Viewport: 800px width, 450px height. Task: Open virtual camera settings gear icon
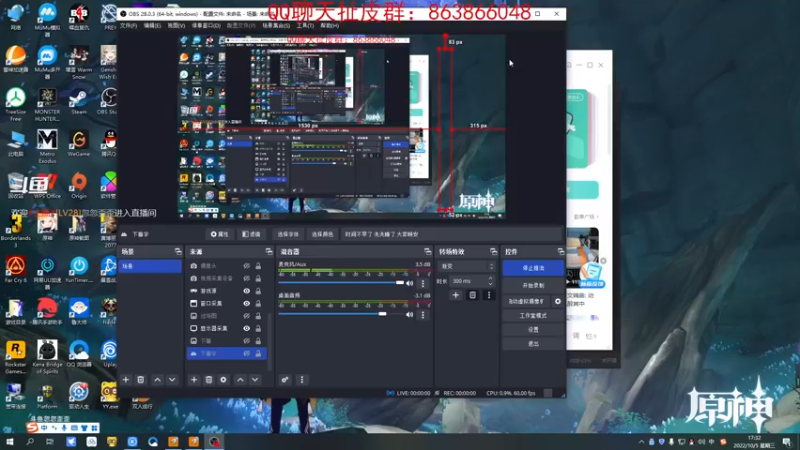pyautogui.click(x=558, y=302)
